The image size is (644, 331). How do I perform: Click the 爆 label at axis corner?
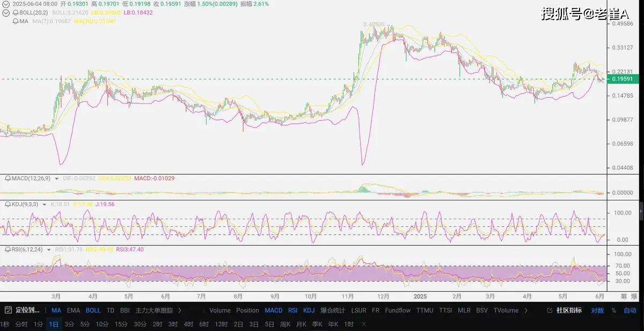click(634, 296)
